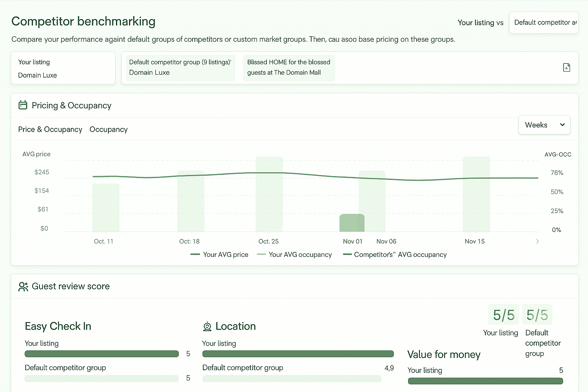
Task: Toggle Competitor's AVG occupancy legend series
Action: point(395,255)
